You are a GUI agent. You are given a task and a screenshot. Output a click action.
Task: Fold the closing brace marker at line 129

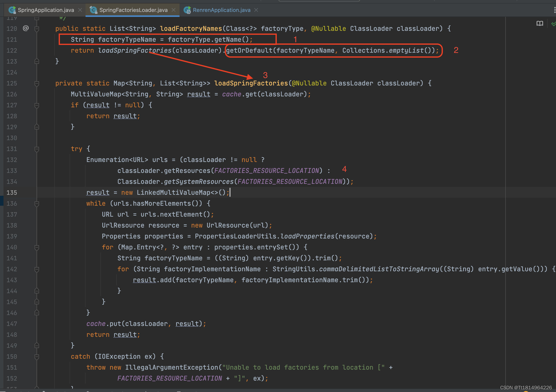(x=37, y=127)
